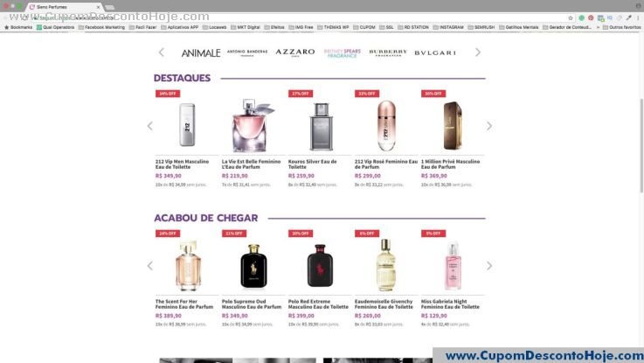Screen dimensions: 644x363
Task: Close the Siena Perfumes tab
Action: (x=98, y=7)
